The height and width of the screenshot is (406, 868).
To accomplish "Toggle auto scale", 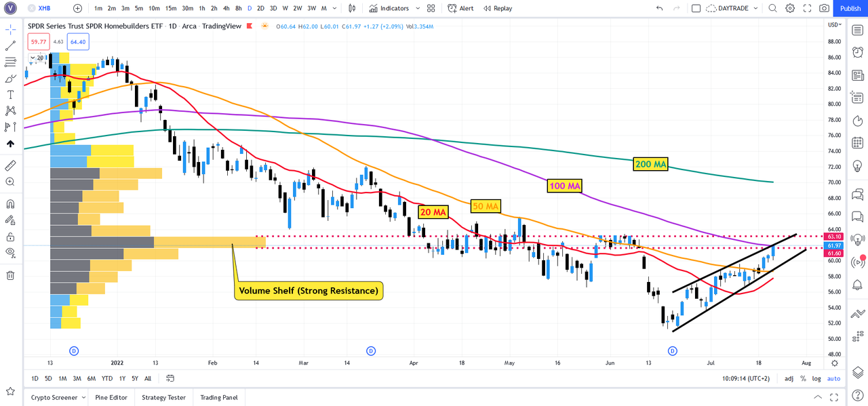I will click(x=833, y=378).
